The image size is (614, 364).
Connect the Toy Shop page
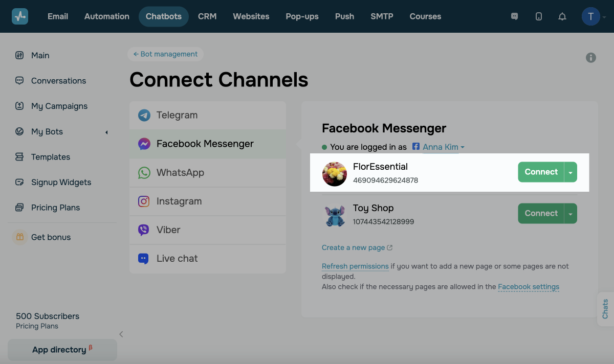(x=541, y=214)
